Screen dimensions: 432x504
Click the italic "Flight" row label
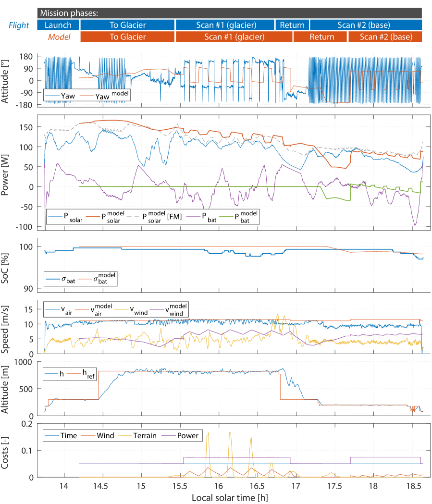(19, 25)
